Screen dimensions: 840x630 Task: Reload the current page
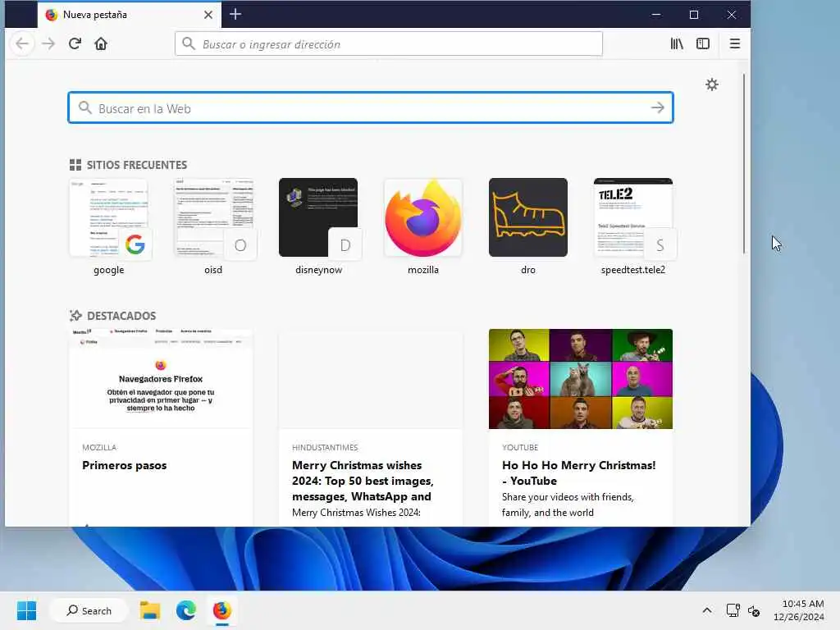(75, 44)
